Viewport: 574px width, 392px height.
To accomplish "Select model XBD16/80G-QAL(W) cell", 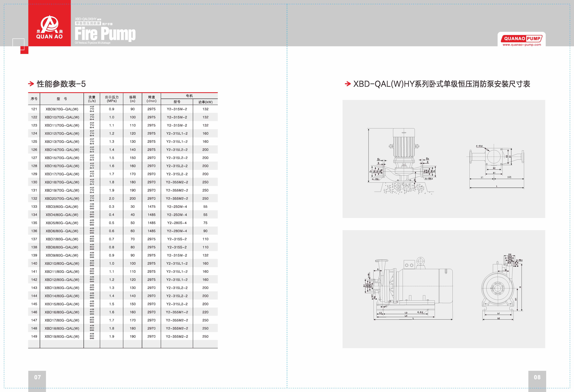I will pyautogui.click(x=62, y=312).
